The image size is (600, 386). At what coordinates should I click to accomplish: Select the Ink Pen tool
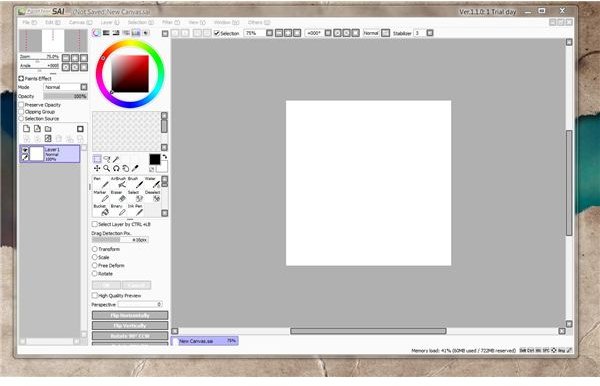(x=135, y=210)
